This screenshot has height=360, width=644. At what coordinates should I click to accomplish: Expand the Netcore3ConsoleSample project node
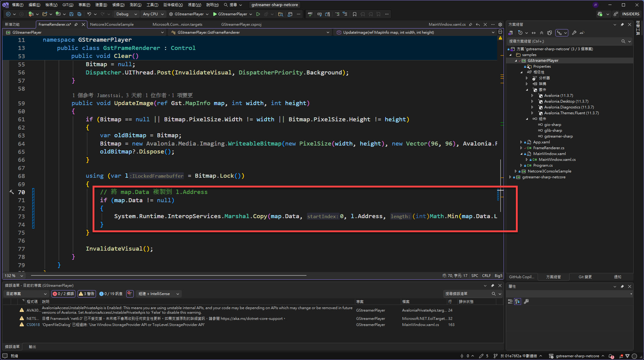(516, 171)
